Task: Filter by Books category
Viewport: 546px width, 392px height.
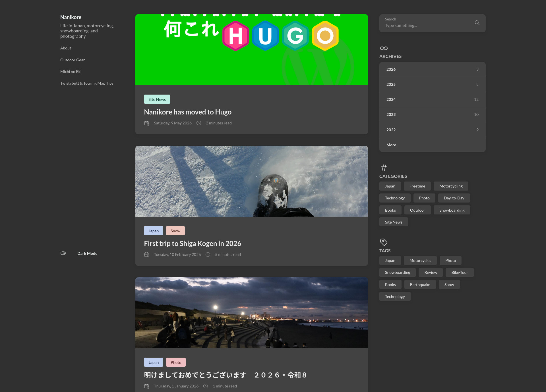Action: 390,210
